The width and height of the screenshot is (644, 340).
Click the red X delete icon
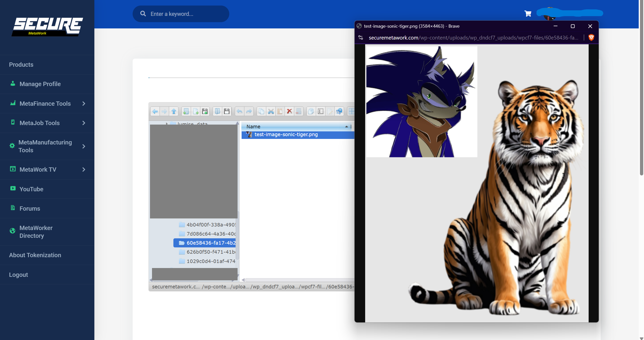pyautogui.click(x=289, y=111)
